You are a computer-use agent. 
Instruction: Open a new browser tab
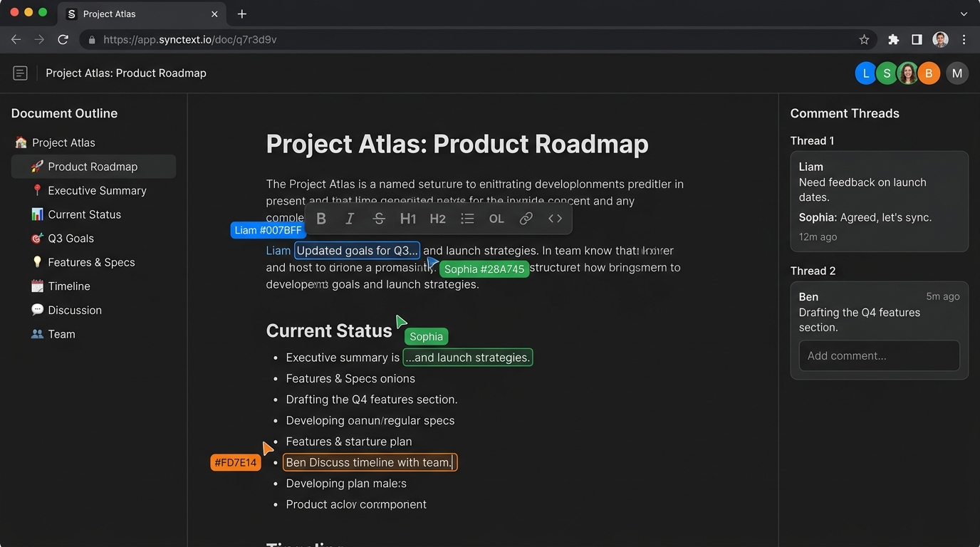(242, 14)
